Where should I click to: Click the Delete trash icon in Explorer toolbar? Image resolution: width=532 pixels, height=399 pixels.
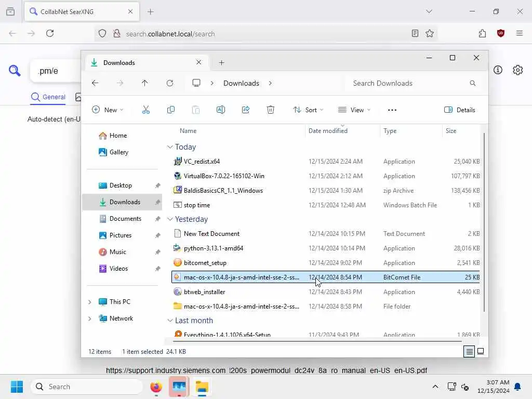(270, 110)
